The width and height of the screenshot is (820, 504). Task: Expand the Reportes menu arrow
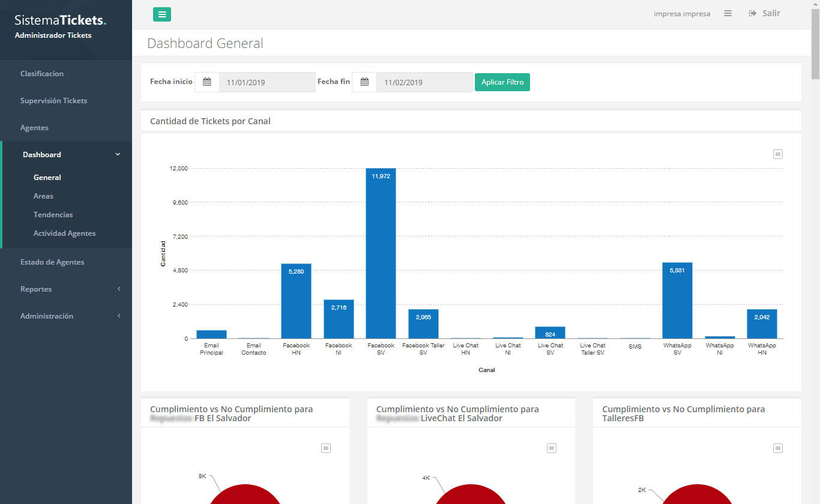click(119, 289)
